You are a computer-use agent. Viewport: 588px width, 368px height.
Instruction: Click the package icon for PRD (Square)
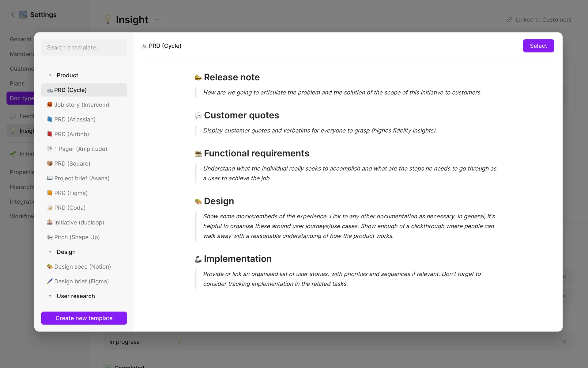tap(50, 163)
